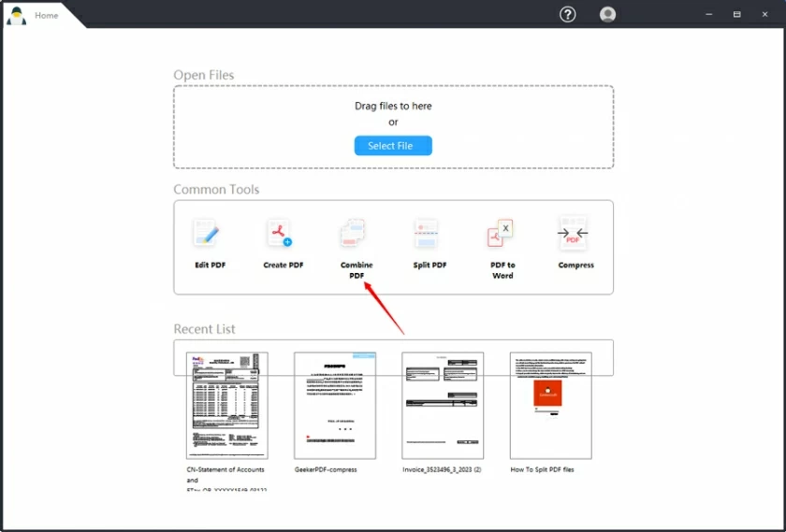Click the "Combine PDF" label
Screen dimensions: 786x532
357,270
